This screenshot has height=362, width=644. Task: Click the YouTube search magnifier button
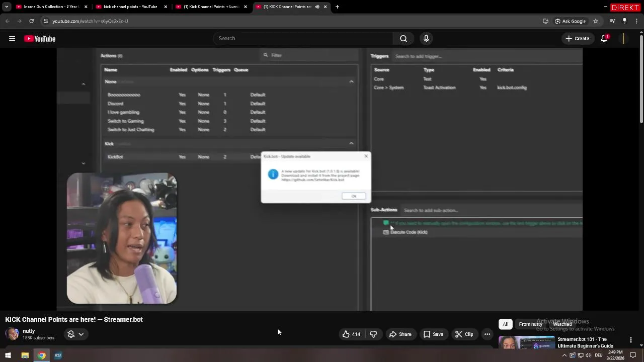(x=404, y=39)
